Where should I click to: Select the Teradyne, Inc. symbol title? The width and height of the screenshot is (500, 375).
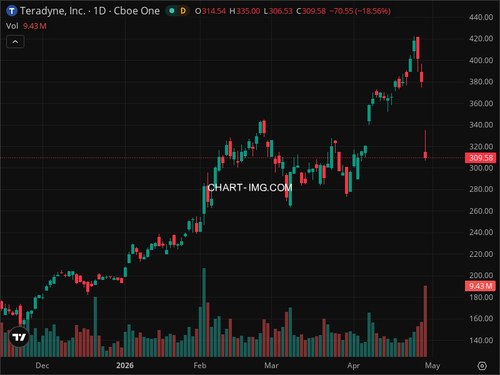click(90, 11)
